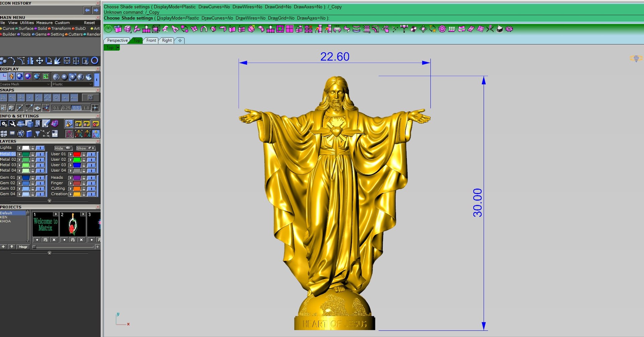Add a new viewport tab with plus
This screenshot has width=644, height=337.
click(x=180, y=41)
